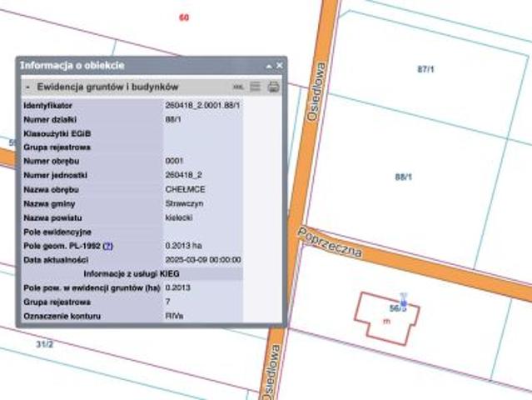Close the Informacja o obiekcie panel

click(279, 65)
